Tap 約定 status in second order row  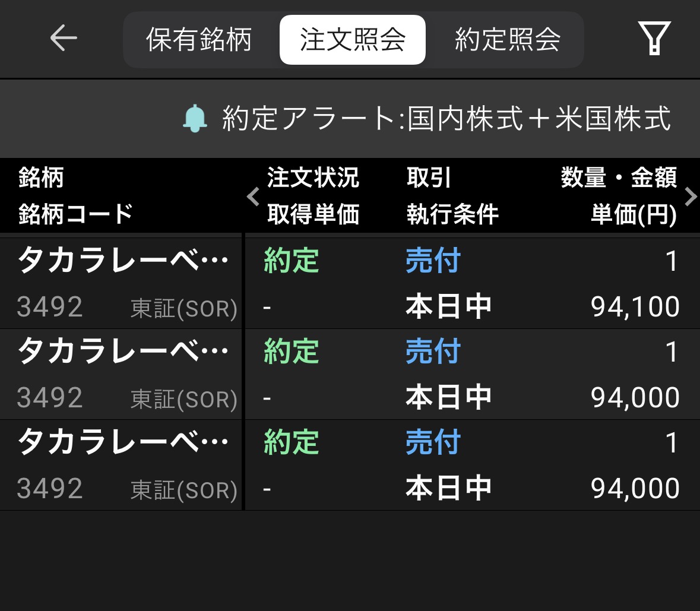coord(292,352)
